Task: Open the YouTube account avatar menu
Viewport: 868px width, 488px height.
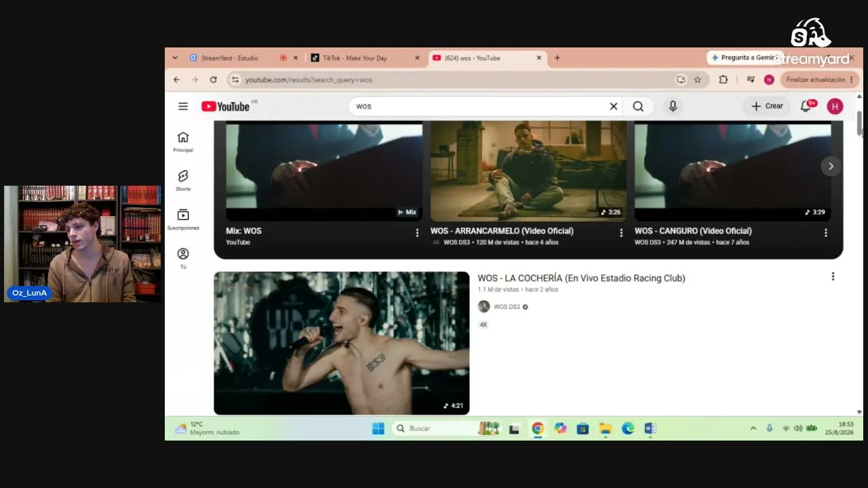Action: click(x=835, y=106)
